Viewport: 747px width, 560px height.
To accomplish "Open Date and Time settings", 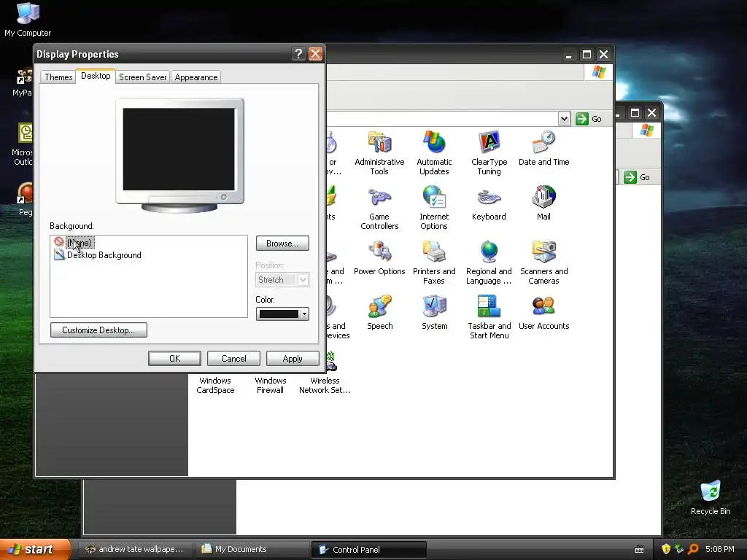I will [543, 148].
